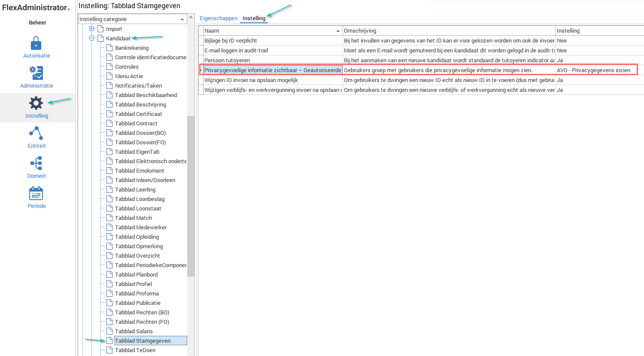This screenshot has height=356, width=644.
Task: Open the Periode calendar icon
Action: (x=36, y=194)
